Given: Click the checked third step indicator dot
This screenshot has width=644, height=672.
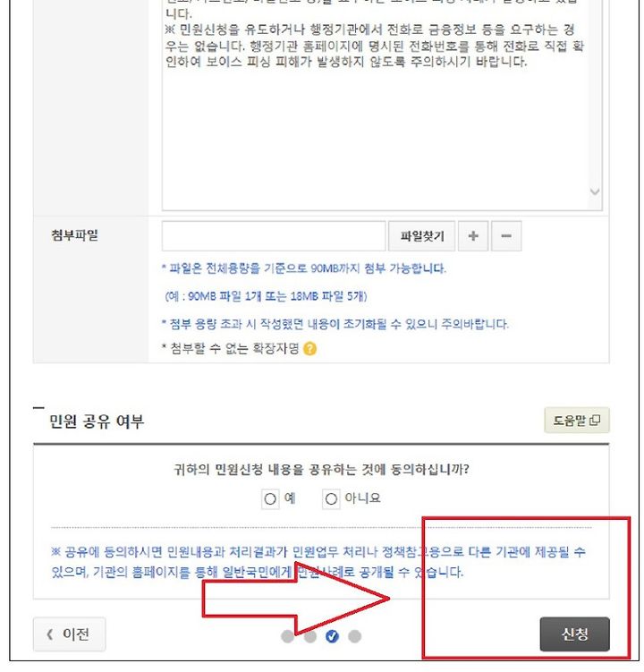Looking at the screenshot, I should (332, 636).
